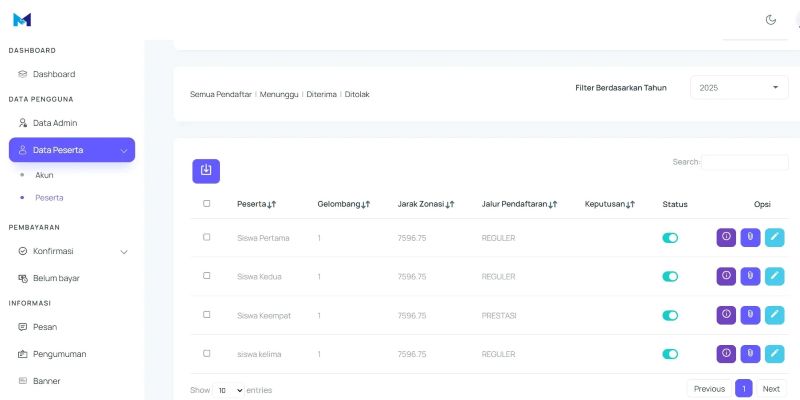Click attachment icon for Siswa Kedua
Image resolution: width=800 pixels, height=400 pixels.
tap(750, 276)
